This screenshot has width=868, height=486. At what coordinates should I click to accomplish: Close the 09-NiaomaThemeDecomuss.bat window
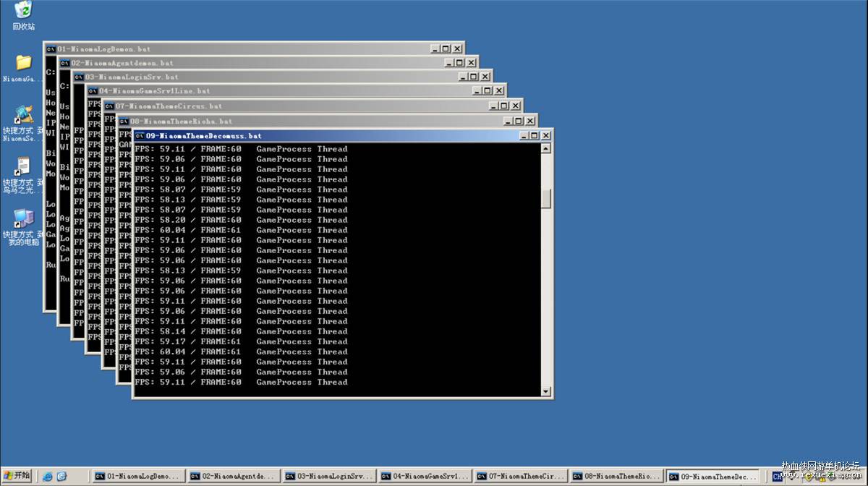pos(545,136)
